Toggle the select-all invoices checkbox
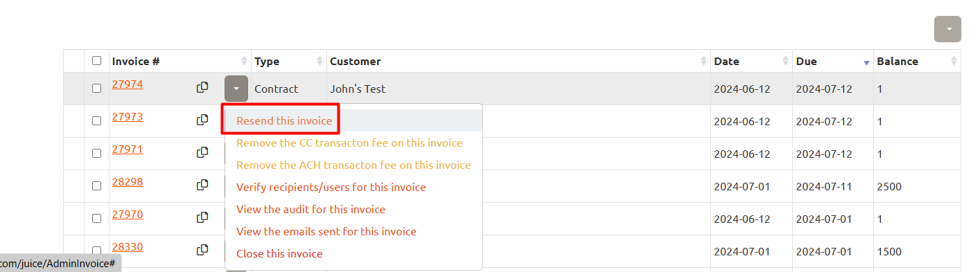Viewport: 980px width, 272px height. click(96, 61)
